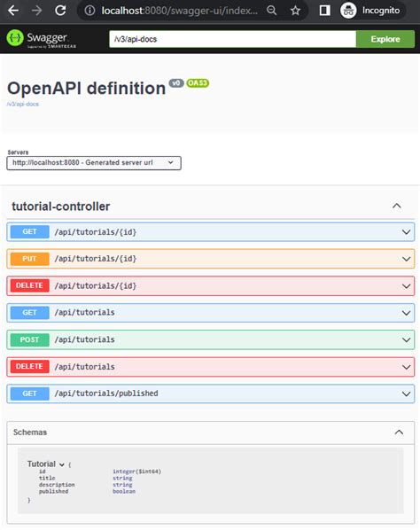Expand DELETE /api/tutorials/{id} operation
Viewport: 420px width, 530px height.
point(211,286)
